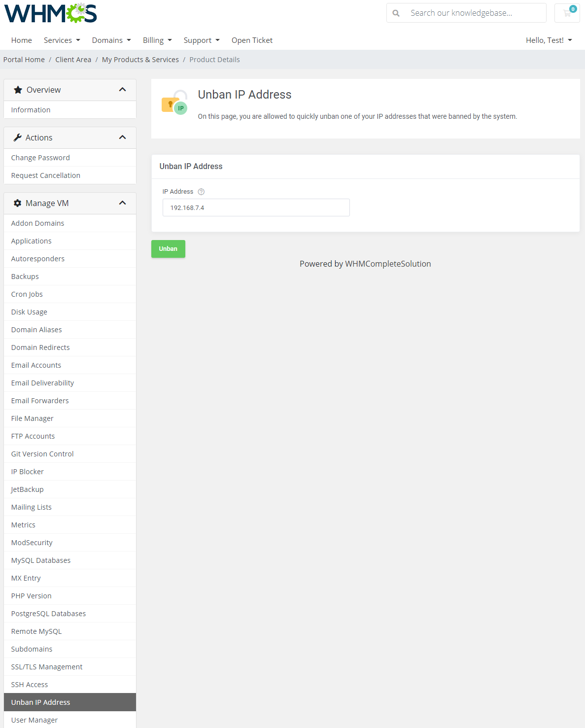Open the shopping cart icon
The height and width of the screenshot is (728, 585).
[567, 13]
